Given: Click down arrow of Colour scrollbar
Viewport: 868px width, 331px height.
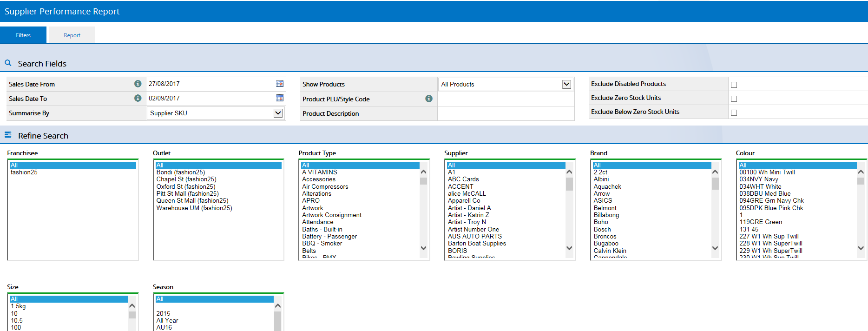Looking at the screenshot, I should [x=861, y=248].
